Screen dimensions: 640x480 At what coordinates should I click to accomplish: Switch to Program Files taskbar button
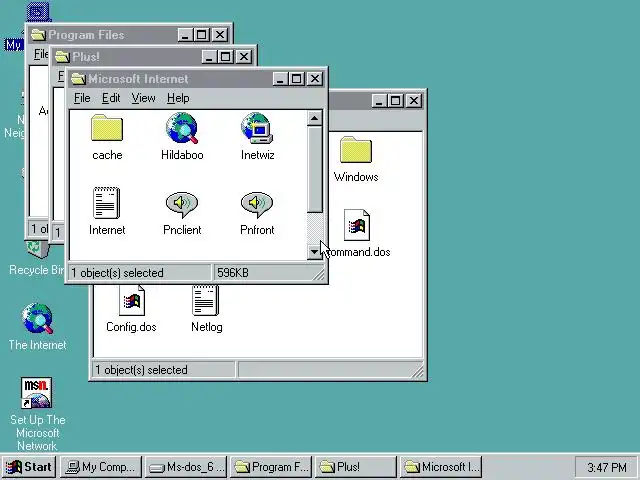click(271, 467)
